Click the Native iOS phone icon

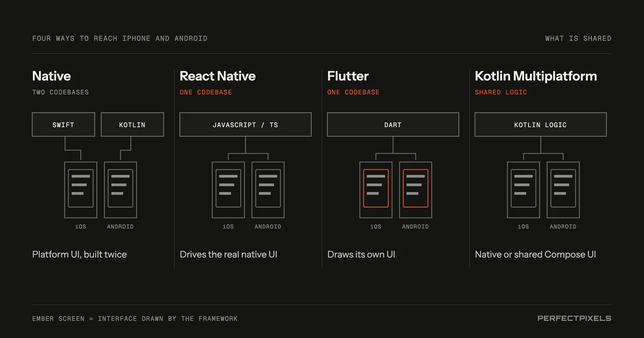point(80,190)
